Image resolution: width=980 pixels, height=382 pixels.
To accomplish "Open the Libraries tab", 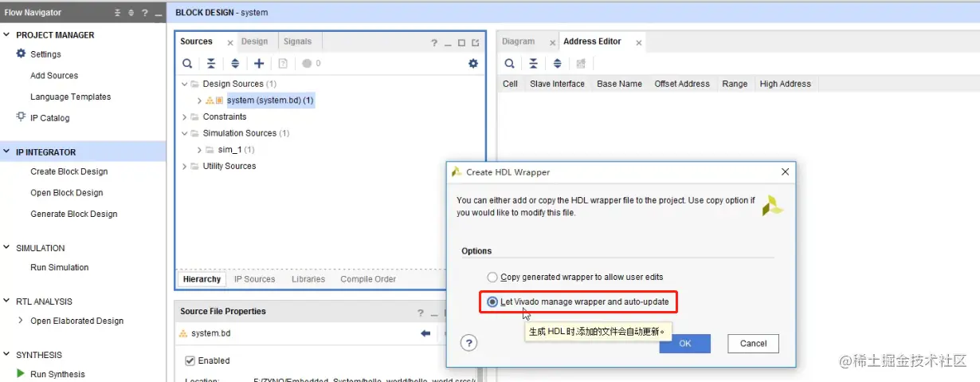I will tap(308, 279).
